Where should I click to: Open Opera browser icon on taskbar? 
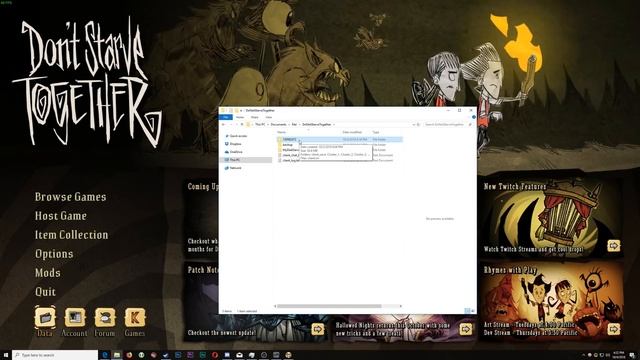[215, 355]
